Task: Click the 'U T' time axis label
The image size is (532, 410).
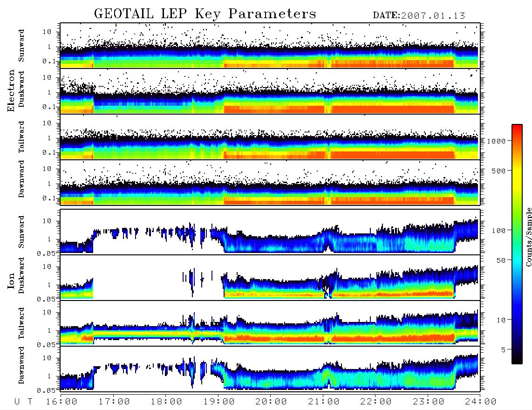Action: (x=24, y=402)
